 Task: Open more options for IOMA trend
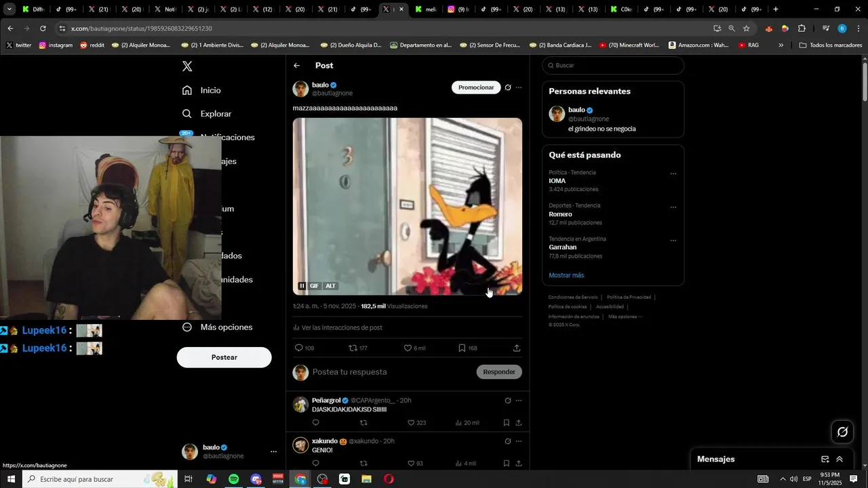click(x=673, y=174)
